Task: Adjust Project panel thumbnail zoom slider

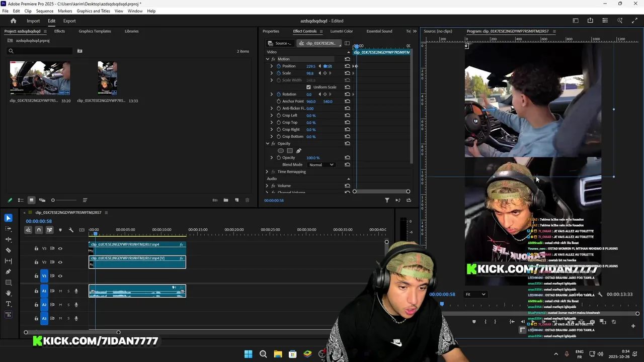Action: pyautogui.click(x=64, y=200)
